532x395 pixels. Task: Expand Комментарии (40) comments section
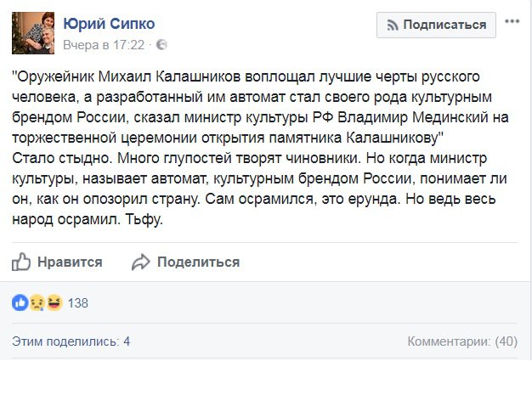(x=461, y=341)
